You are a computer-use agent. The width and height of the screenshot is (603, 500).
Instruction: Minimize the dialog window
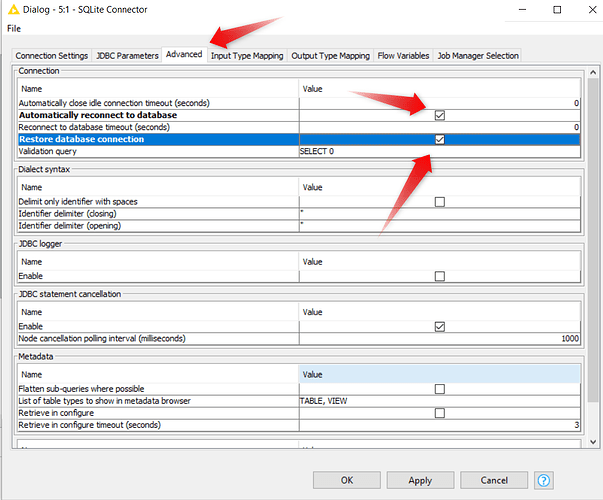tap(522, 10)
